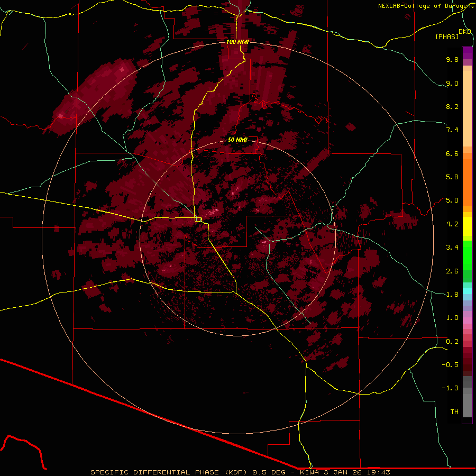Click the 0.2 scale value
This screenshot has height=476, width=476.
pos(452,342)
